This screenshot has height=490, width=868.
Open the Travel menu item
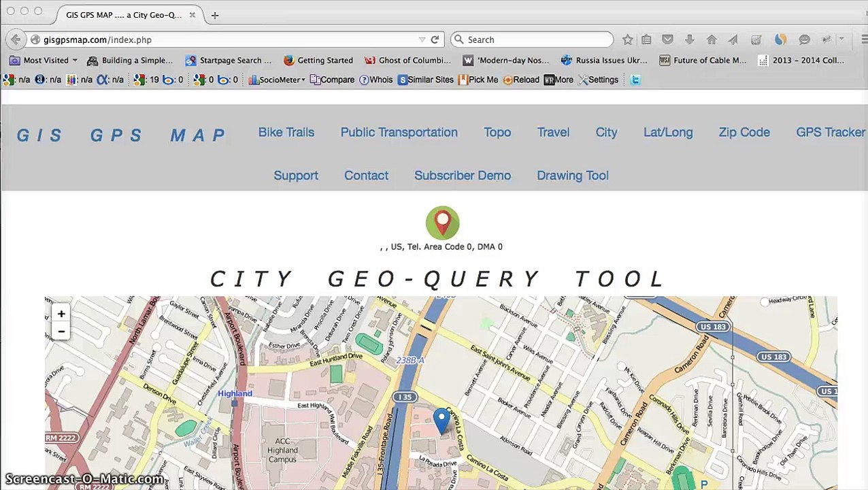[553, 132]
